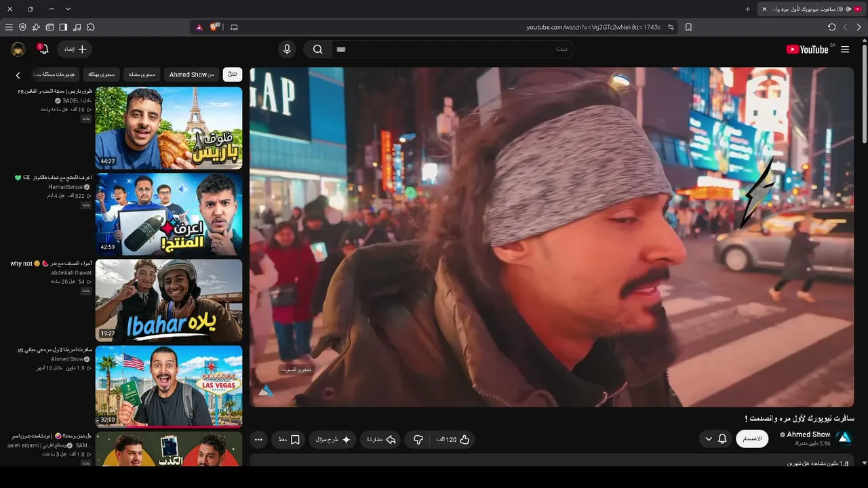Open the abdelilah lhawat channel name

[x=71, y=273]
